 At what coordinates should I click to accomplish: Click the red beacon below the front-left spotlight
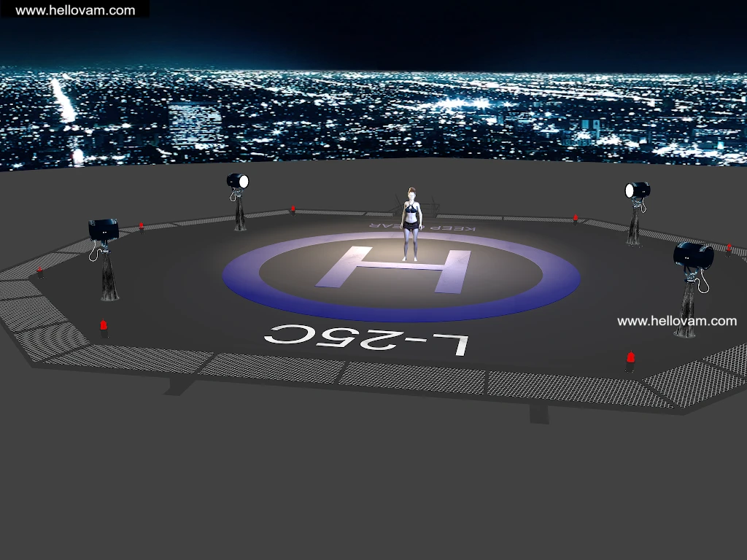104,325
